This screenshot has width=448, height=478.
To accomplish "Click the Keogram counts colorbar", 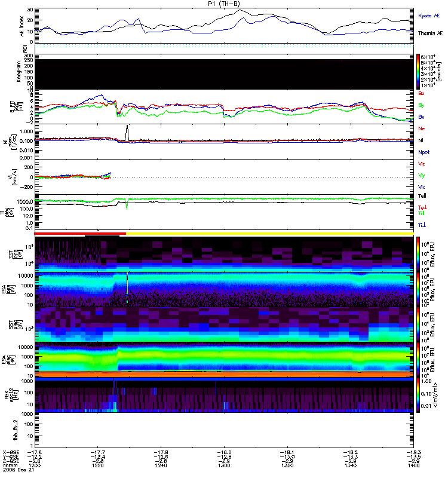I will [x=418, y=72].
